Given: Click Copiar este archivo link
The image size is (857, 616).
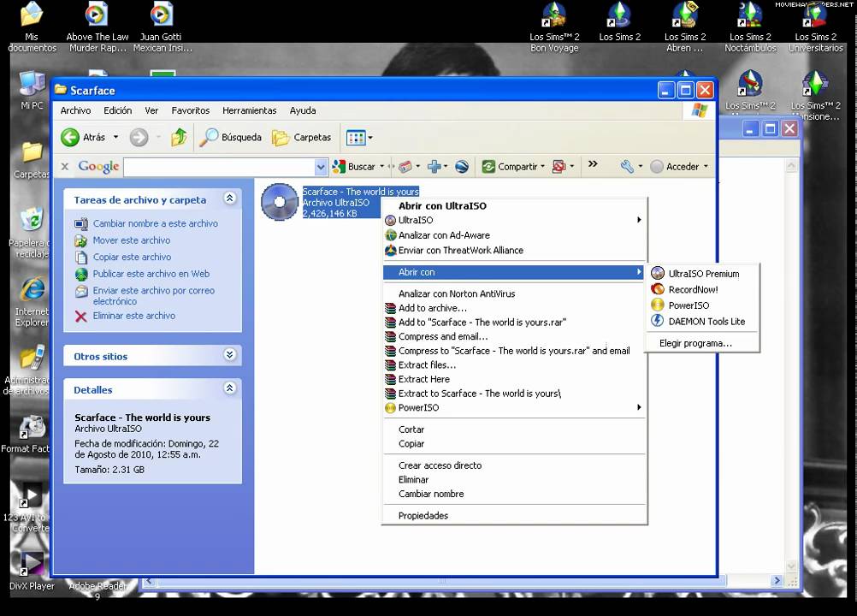Looking at the screenshot, I should (132, 257).
